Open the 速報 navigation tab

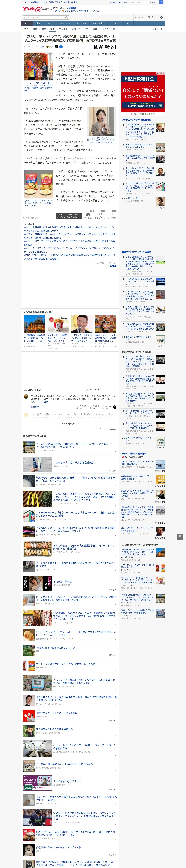click(x=38, y=24)
